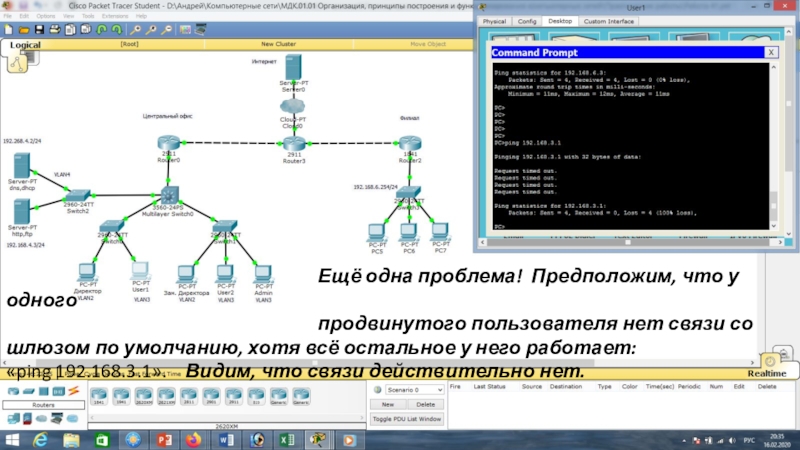Click the router model list scrollbar
This screenshot has height=450, width=800.
[227, 417]
